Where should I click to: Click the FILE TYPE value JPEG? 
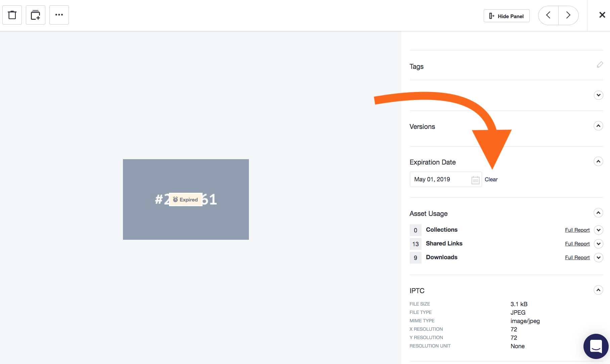click(518, 313)
